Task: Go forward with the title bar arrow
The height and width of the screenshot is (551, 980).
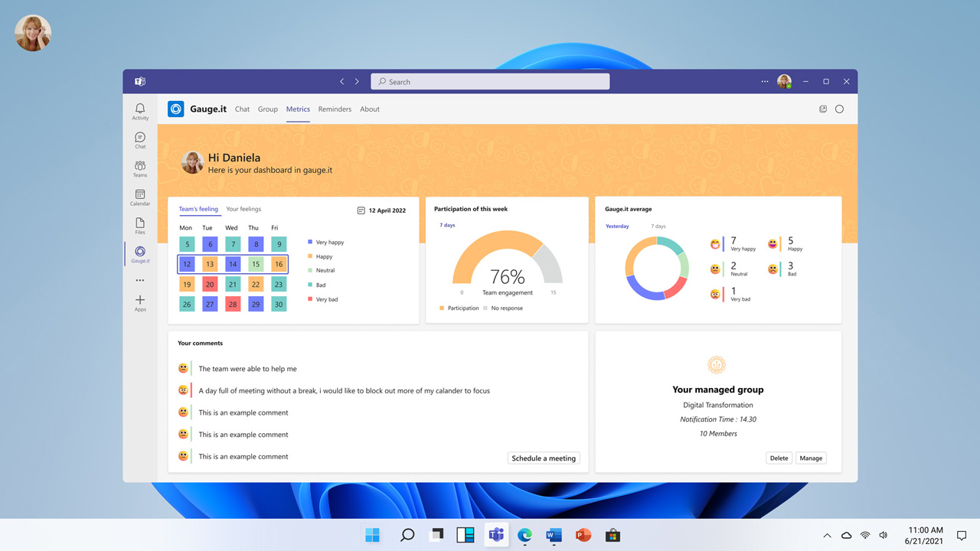Action: pyautogui.click(x=357, y=81)
